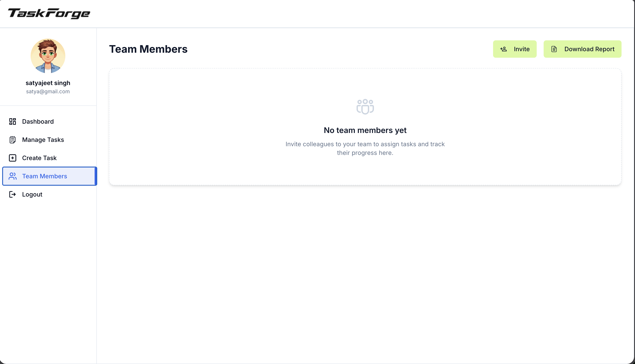Click the TaskForge logo
635x364 pixels.
[x=49, y=13]
